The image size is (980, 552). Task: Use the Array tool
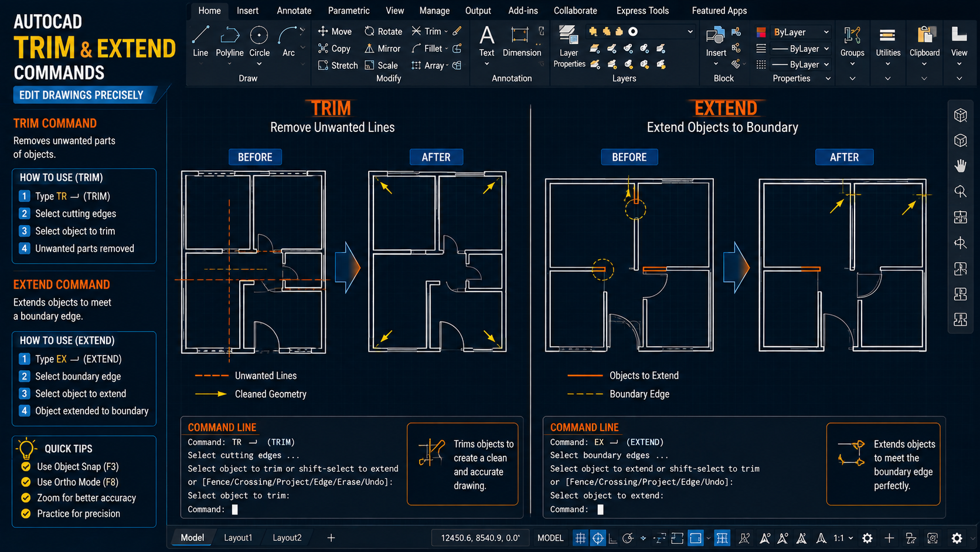(x=427, y=65)
